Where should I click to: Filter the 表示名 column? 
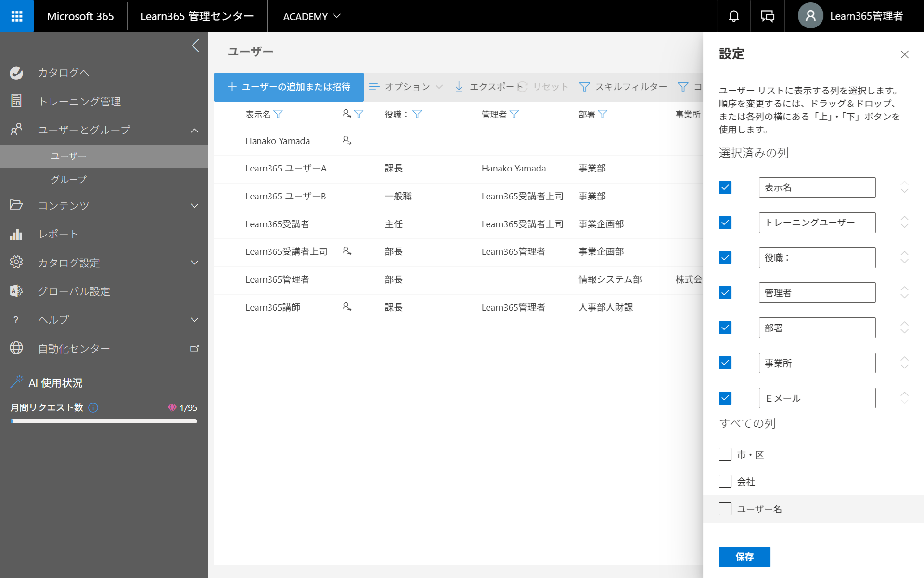(278, 114)
